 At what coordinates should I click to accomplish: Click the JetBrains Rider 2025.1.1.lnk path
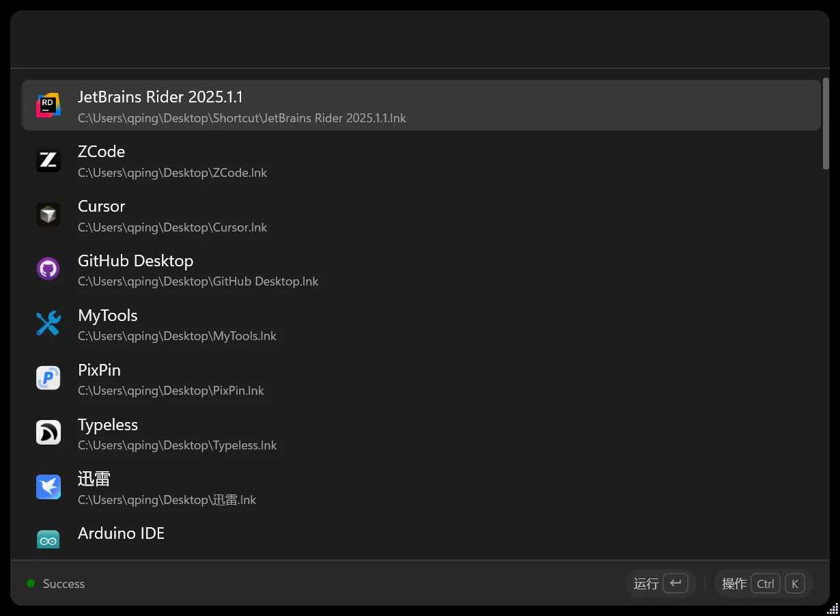242,118
